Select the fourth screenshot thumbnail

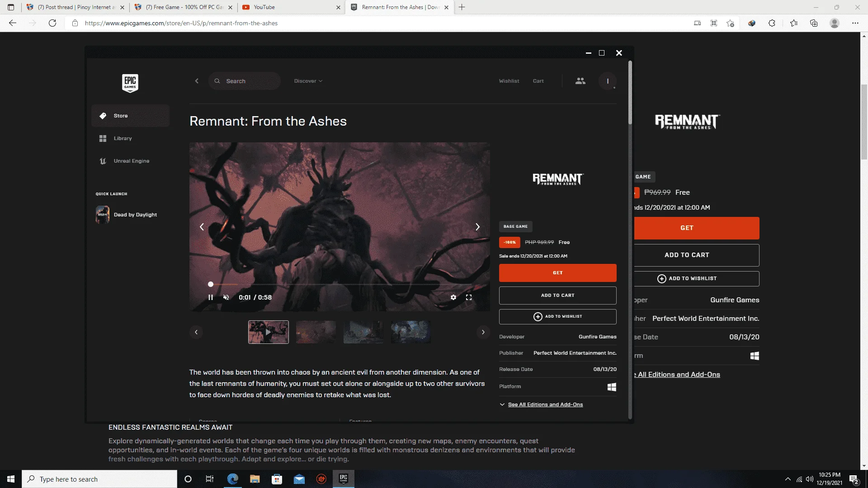(411, 332)
